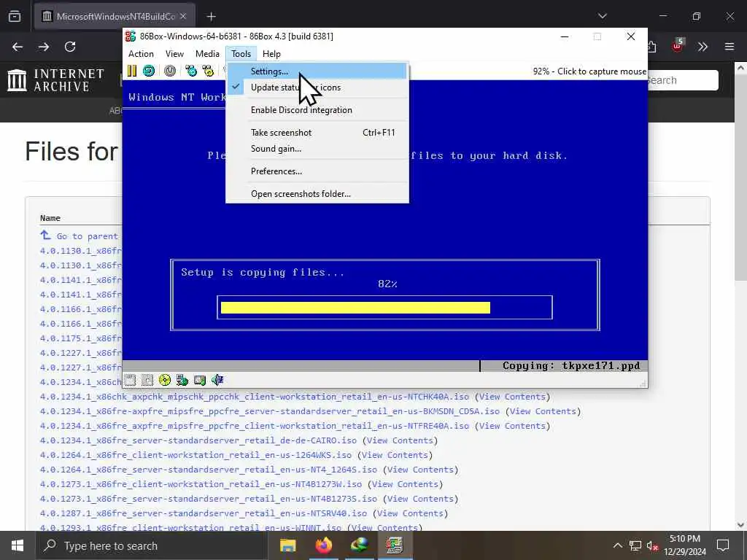Click the 86Box taskbar icon
Screen dimensions: 747x560
coord(395,545)
